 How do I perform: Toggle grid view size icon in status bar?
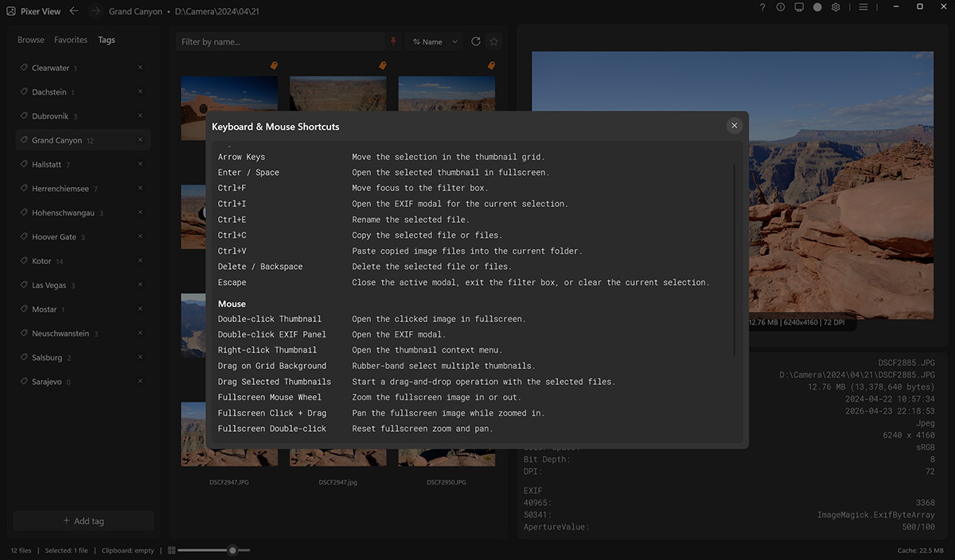pos(170,550)
